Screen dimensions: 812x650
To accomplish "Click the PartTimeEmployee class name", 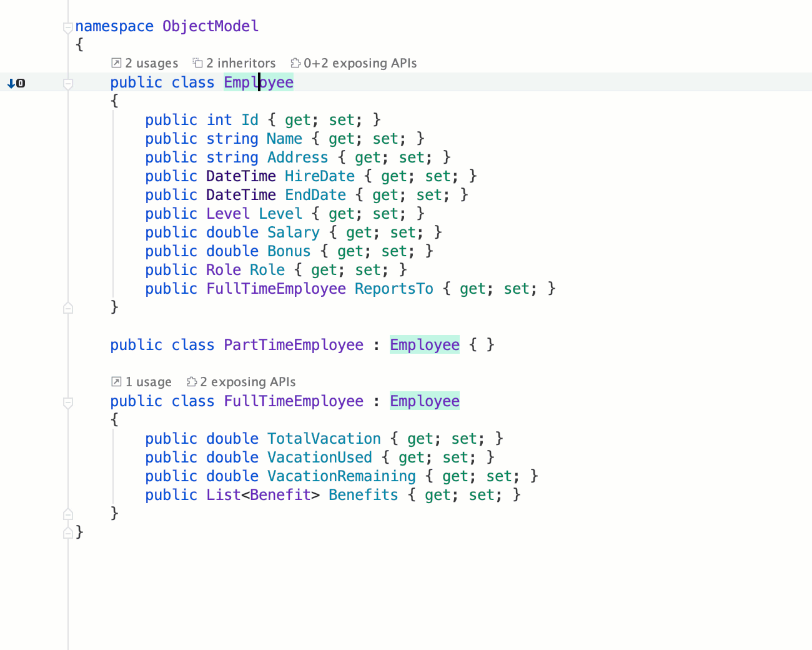I will tap(293, 344).
